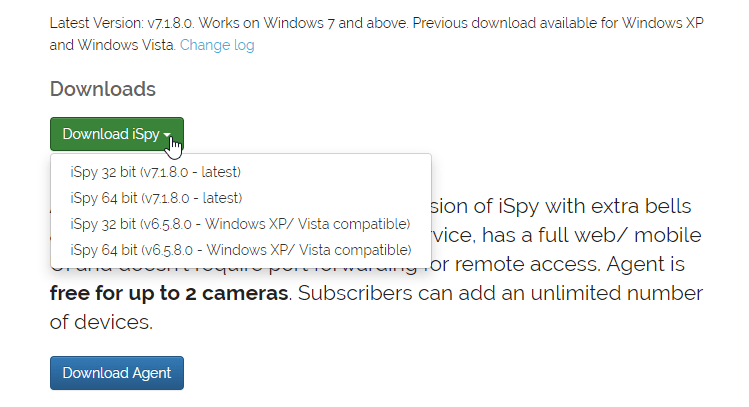This screenshot has width=749, height=407.
Task: Click the blue Download Agent button
Action: (x=117, y=373)
